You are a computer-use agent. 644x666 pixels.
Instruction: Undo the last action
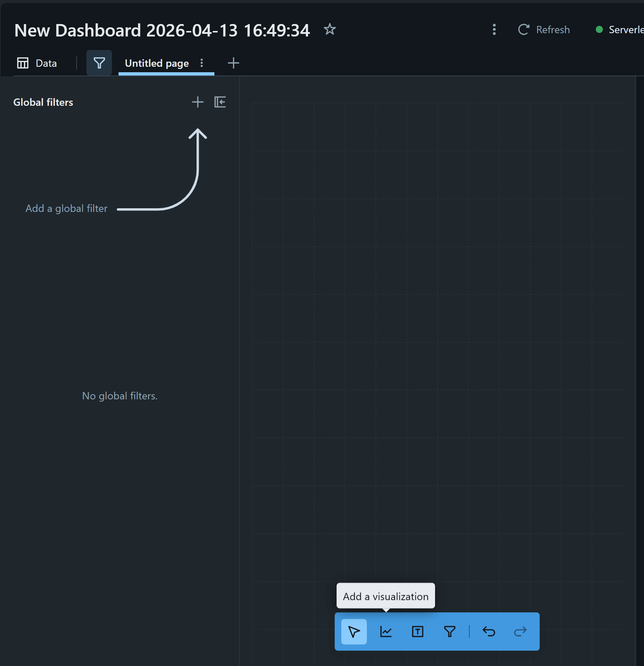[489, 631]
